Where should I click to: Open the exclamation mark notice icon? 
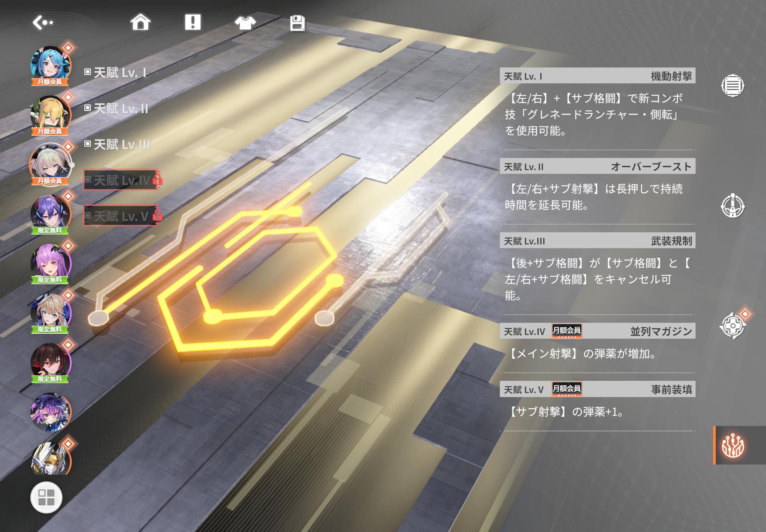point(193,22)
